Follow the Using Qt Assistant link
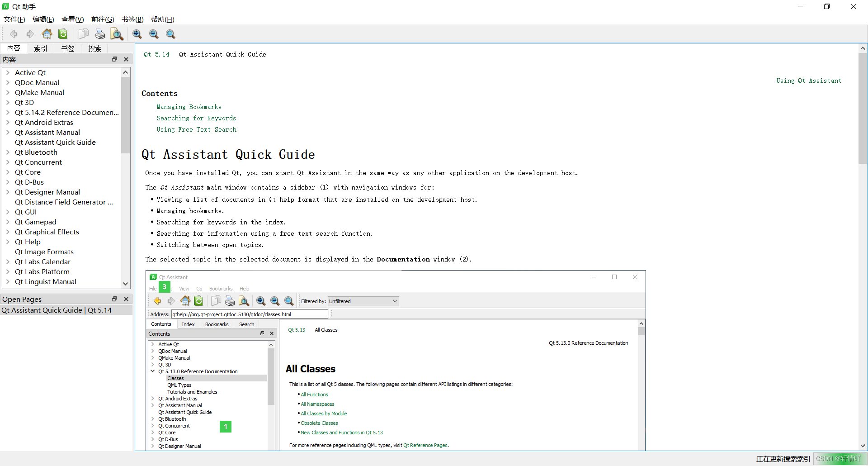Screen dimensions: 868x466 click(x=809, y=81)
